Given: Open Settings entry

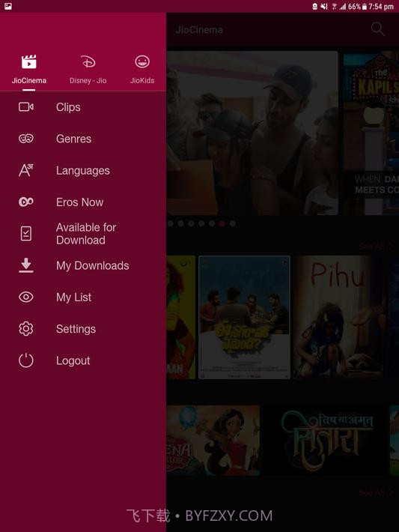Looking at the screenshot, I should tap(76, 329).
